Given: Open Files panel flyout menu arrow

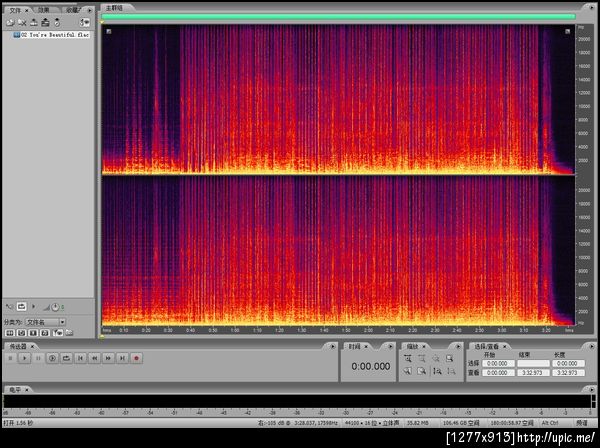Looking at the screenshot, I should (x=90, y=10).
